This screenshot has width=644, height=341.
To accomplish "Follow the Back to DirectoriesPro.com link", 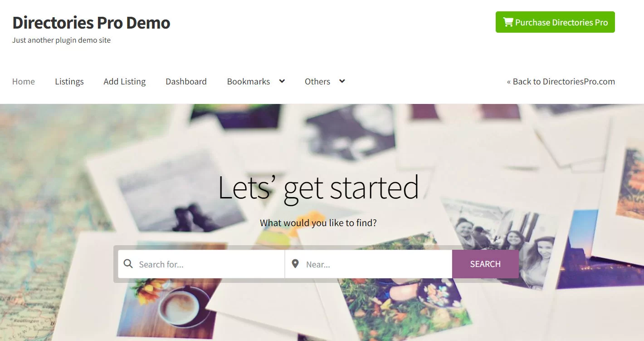I will point(561,81).
